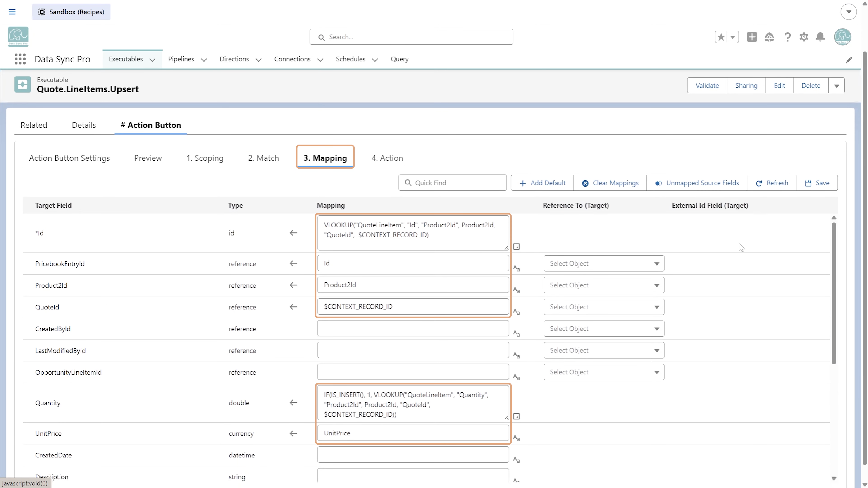Image resolution: width=868 pixels, height=488 pixels.
Task: Open the Global Actions plus icon
Action: [752, 37]
